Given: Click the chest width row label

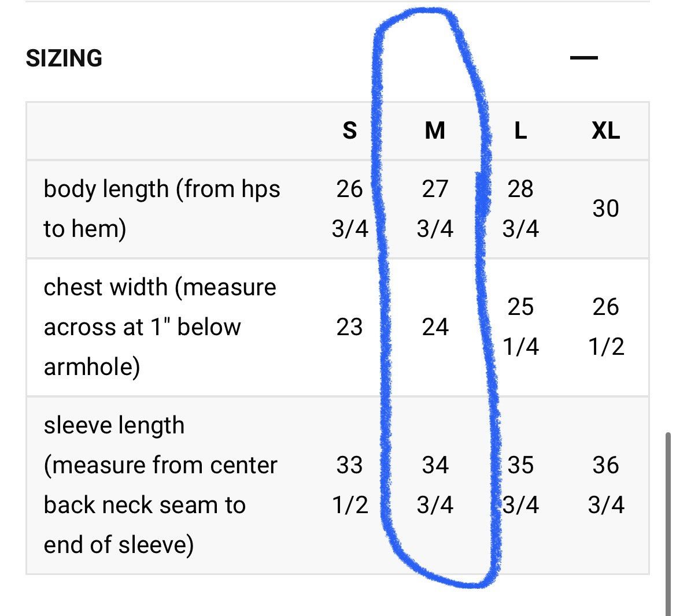Looking at the screenshot, I should coord(160,327).
